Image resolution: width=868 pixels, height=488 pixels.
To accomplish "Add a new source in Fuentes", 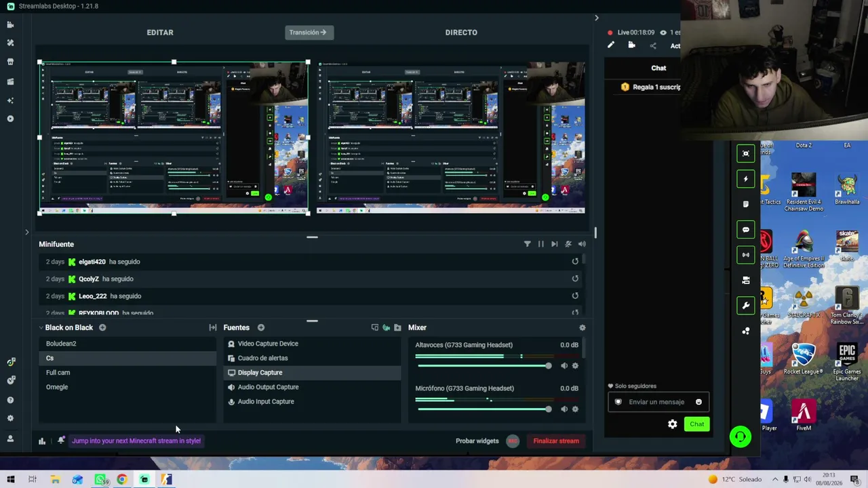I will 260,327.
